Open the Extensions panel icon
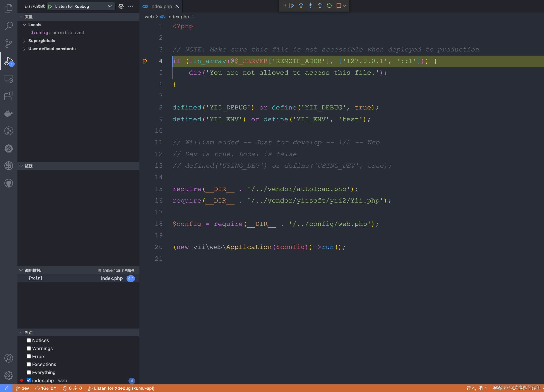Viewport: 544px width, 392px height. coord(9,96)
